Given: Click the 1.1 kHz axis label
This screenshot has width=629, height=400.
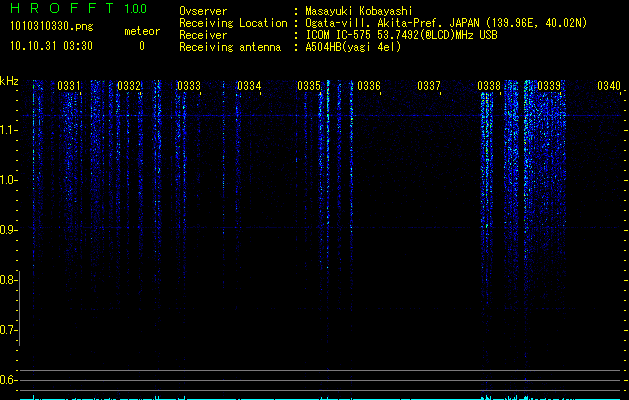Looking at the screenshot, I should tap(8, 130).
